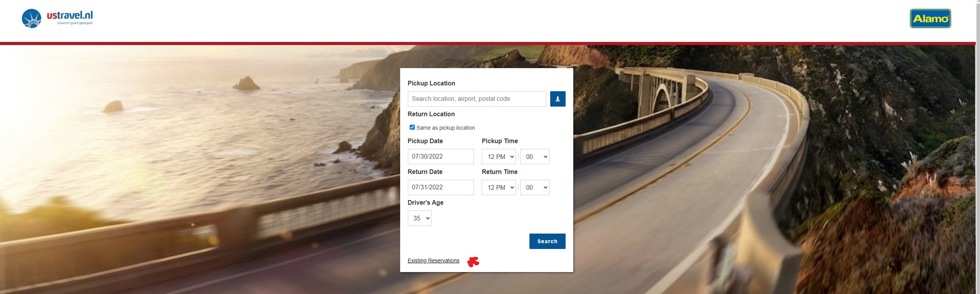Open the Pickup Time minutes dropdown

[534, 157]
